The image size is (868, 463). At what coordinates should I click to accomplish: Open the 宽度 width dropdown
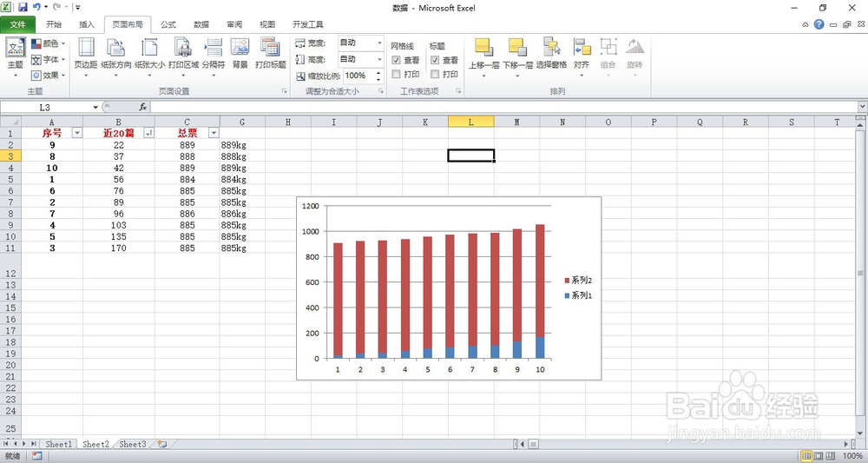point(380,43)
